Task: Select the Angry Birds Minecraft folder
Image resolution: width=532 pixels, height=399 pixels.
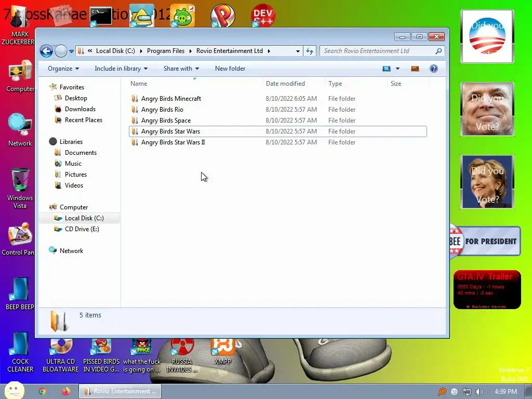Action: tap(277, 99)
